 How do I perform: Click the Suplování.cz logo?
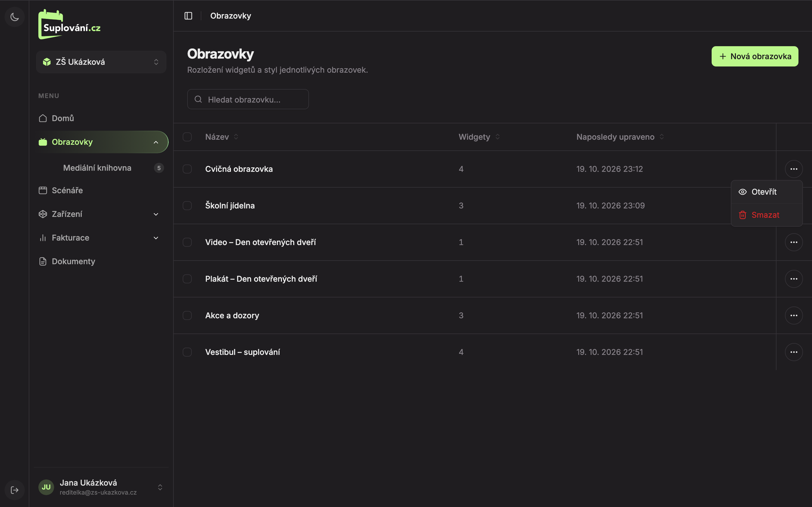pyautogui.click(x=69, y=24)
